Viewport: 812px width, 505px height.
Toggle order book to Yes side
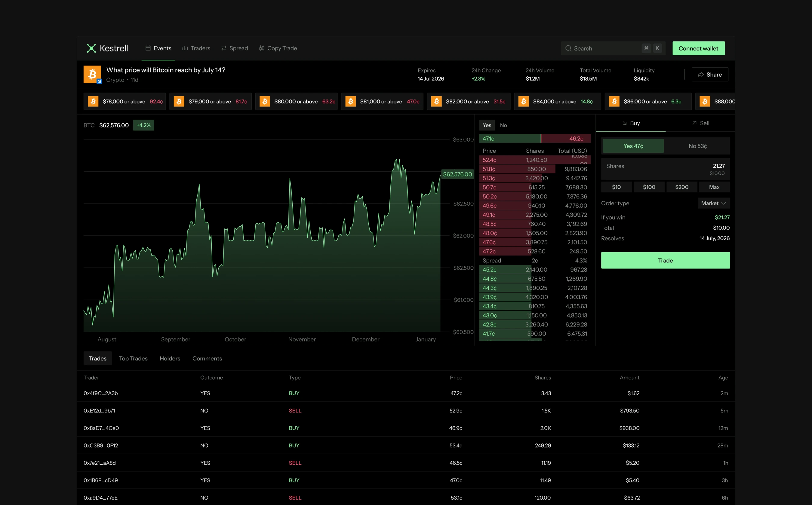tap(487, 125)
